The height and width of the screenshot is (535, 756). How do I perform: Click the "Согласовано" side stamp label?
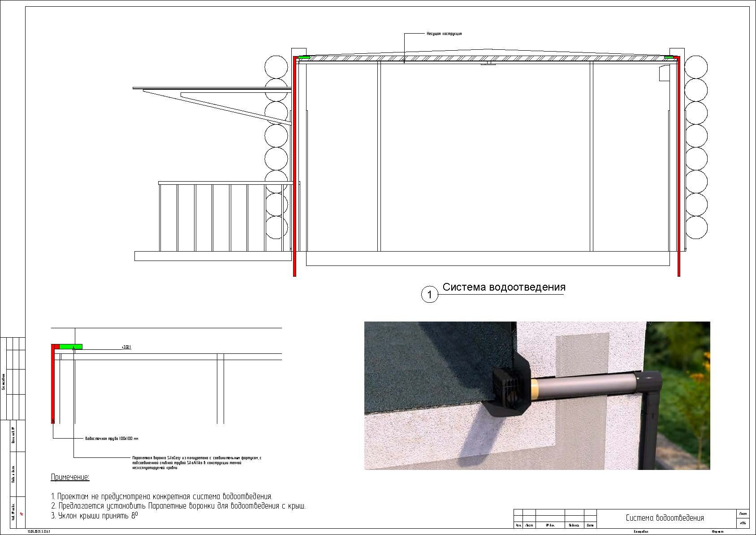(x=4, y=382)
